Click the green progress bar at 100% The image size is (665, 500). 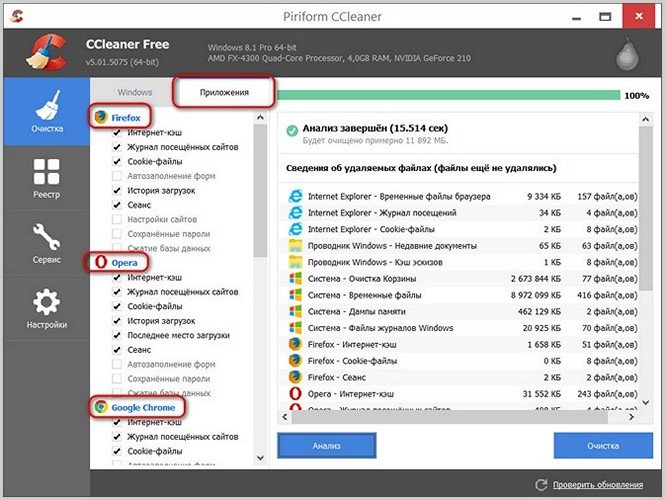coord(446,95)
